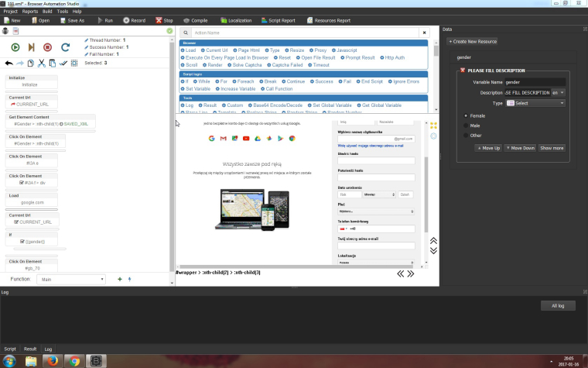Click the Variable Name input field
This screenshot has width=588, height=368.
click(x=535, y=81)
